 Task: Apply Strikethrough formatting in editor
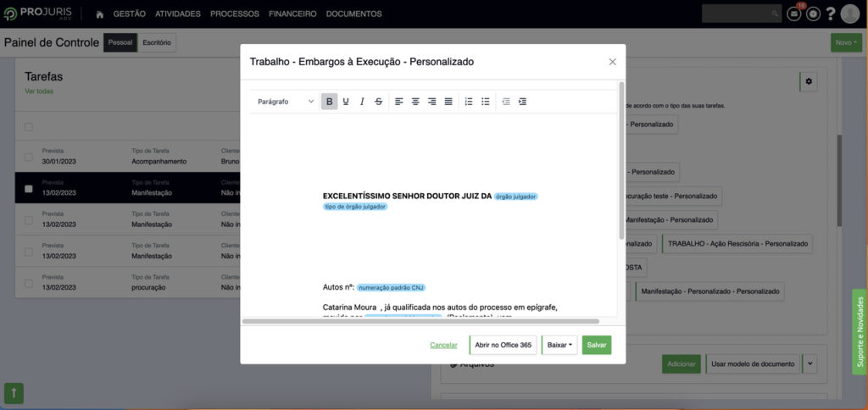point(379,102)
